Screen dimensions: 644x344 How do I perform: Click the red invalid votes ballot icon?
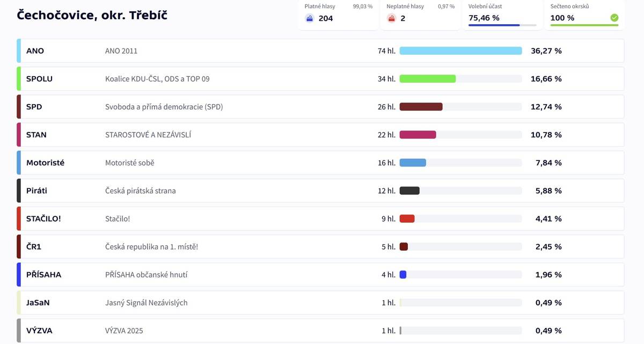pos(392,18)
